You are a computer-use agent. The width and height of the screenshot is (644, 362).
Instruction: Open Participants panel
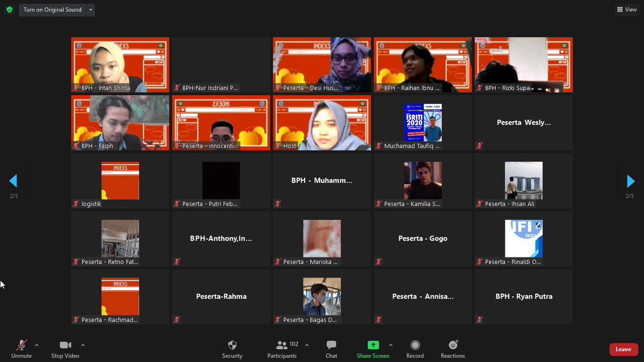point(282,349)
